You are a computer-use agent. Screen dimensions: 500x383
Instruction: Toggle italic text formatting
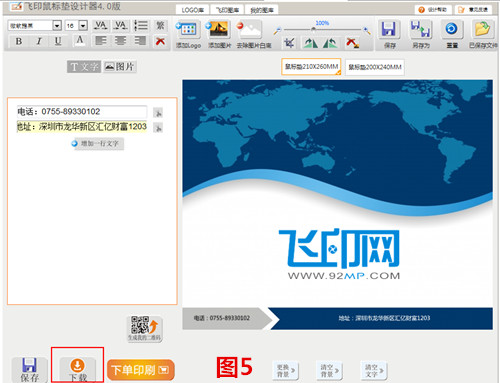[x=39, y=41]
